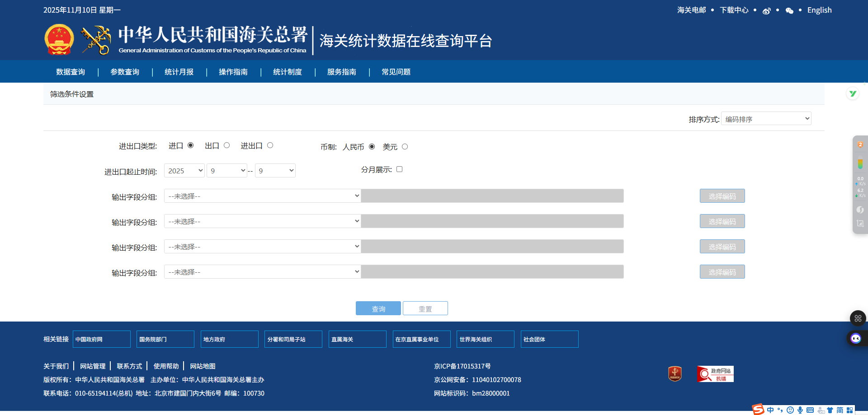Image resolution: width=868 pixels, height=415 pixels.
Task: Click the 查询 query button
Action: (378, 308)
